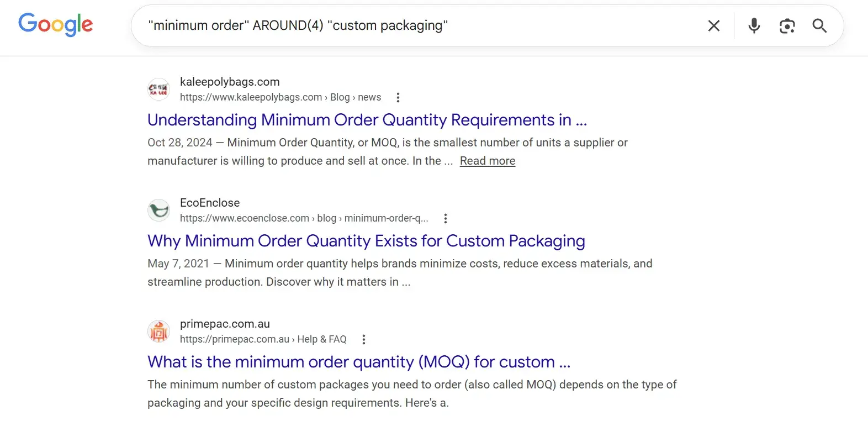
Task: Open Google Lens image search
Action: pos(787,25)
